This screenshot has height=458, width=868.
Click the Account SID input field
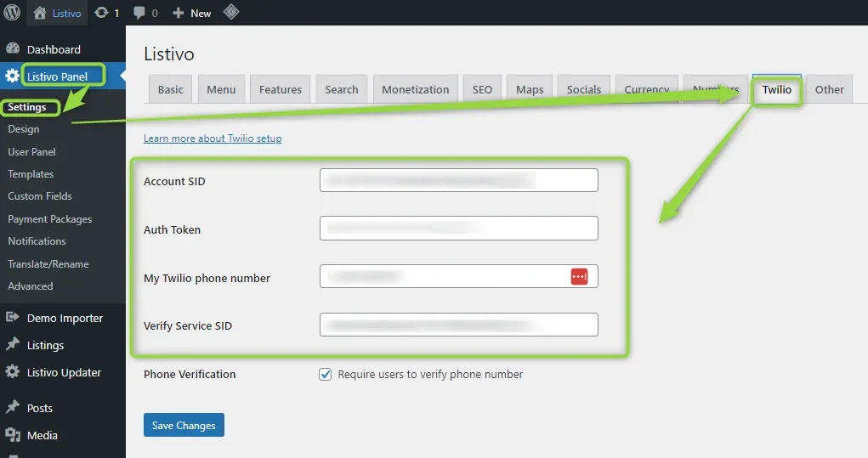[459, 180]
